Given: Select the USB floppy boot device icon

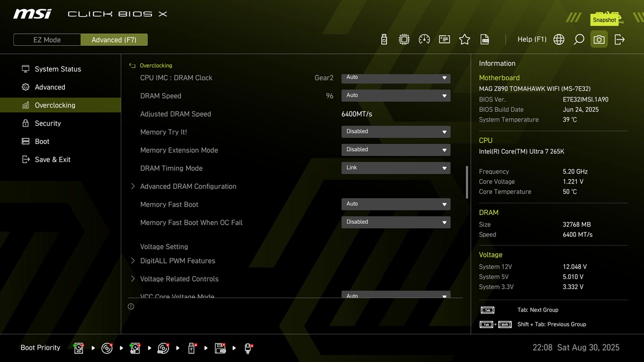Looking at the screenshot, I should click(x=220, y=348).
